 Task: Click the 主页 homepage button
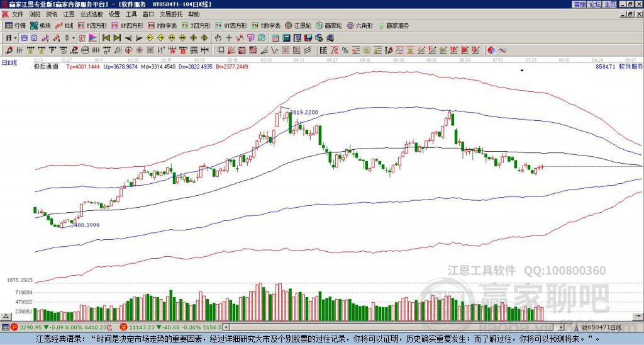coord(609,4)
